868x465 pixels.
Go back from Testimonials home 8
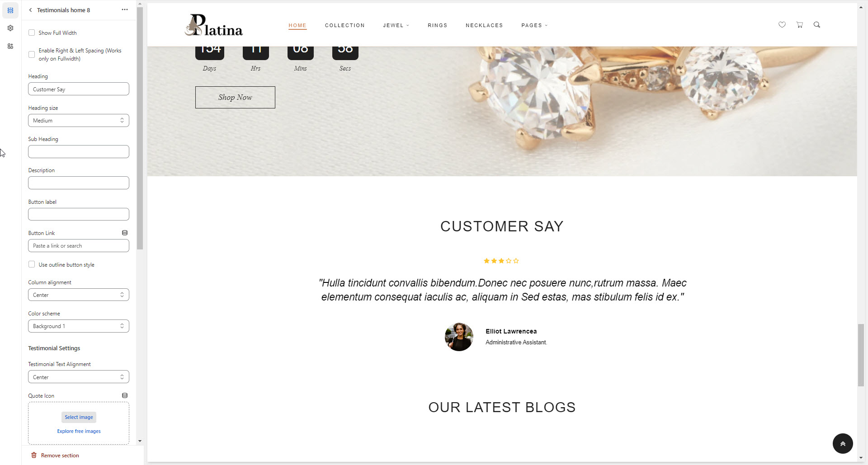point(30,10)
